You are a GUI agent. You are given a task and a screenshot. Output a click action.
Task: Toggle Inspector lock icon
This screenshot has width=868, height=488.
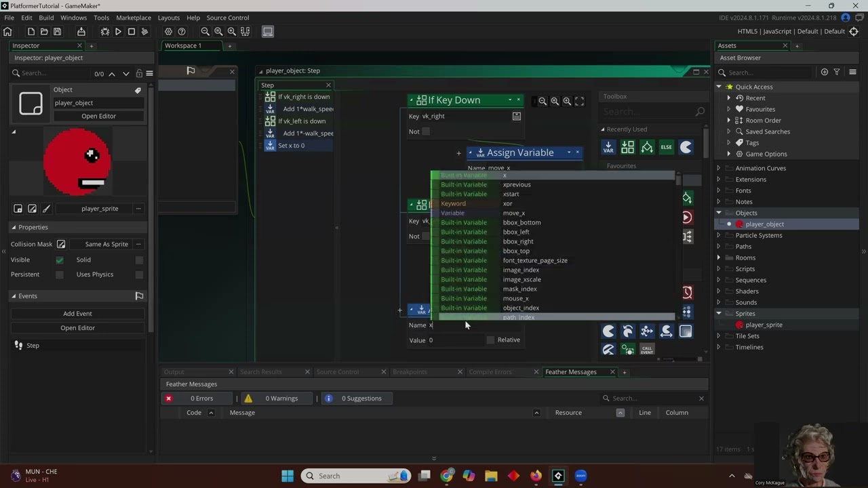(x=139, y=73)
